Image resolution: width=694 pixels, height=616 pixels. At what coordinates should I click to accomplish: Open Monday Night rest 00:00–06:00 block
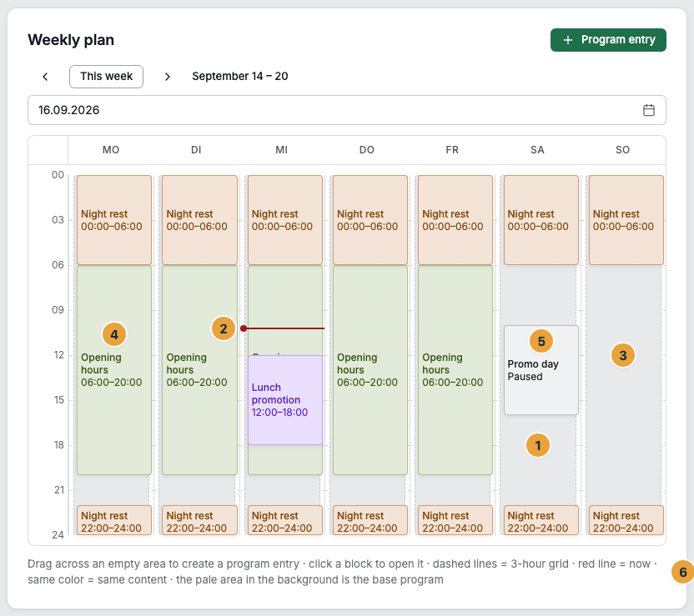pos(114,220)
